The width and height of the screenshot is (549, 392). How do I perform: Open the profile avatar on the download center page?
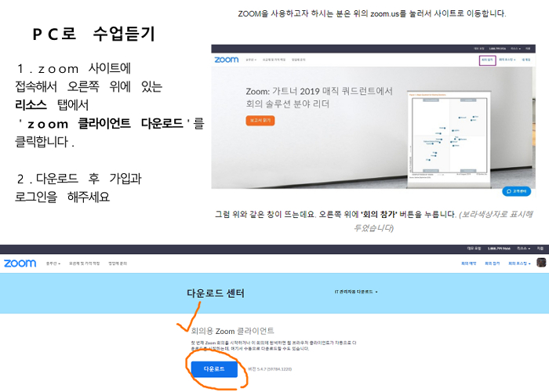pos(541,263)
